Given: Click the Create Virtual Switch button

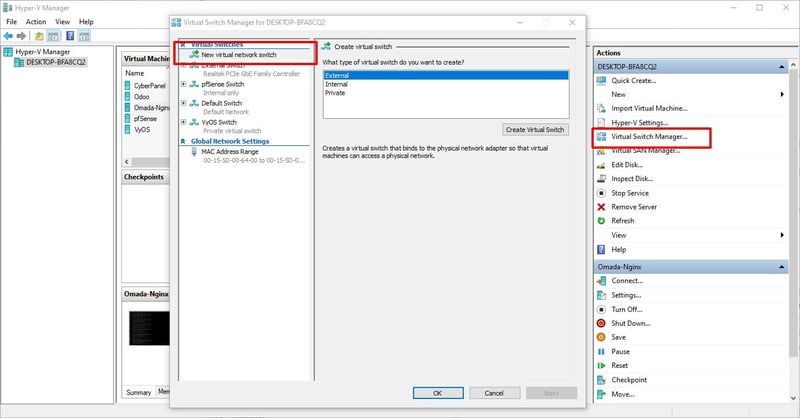Looking at the screenshot, I should (535, 130).
